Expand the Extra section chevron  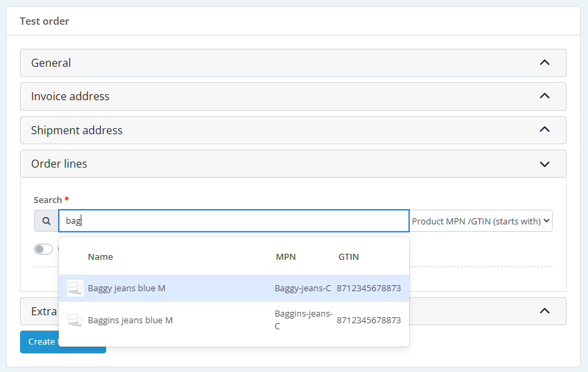coord(545,311)
